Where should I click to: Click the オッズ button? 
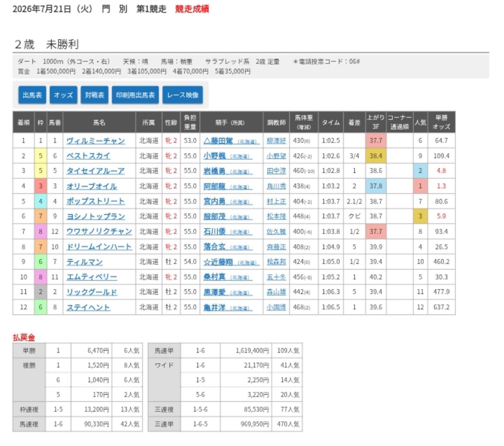(63, 95)
